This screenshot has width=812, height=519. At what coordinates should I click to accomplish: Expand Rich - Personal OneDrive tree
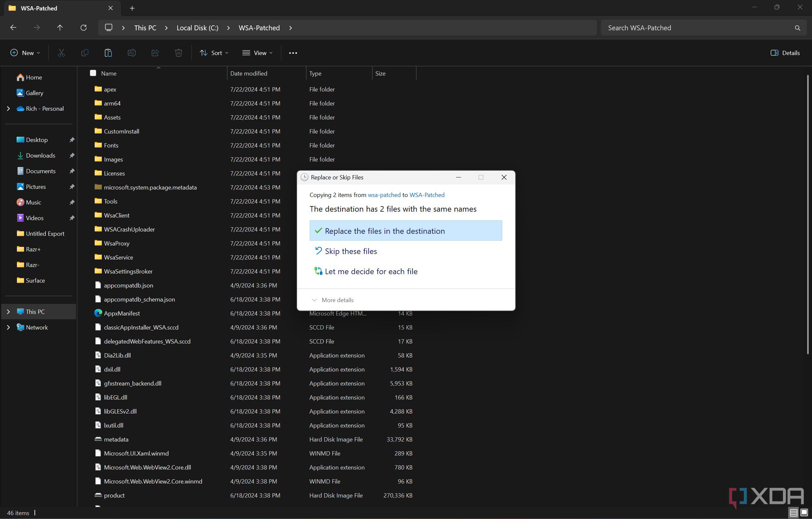tap(8, 108)
